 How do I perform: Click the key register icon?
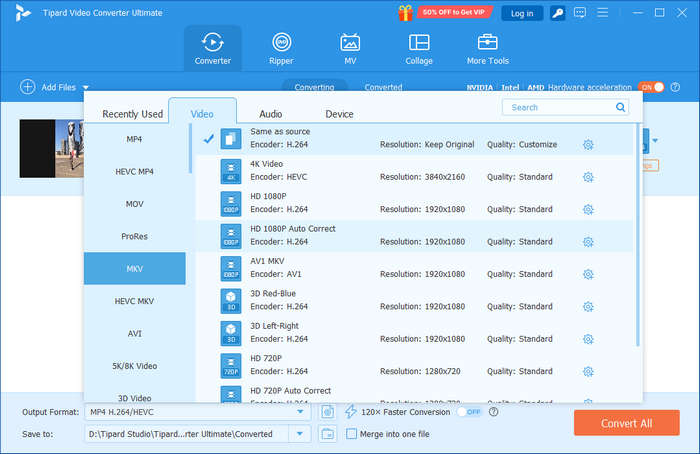click(x=557, y=13)
